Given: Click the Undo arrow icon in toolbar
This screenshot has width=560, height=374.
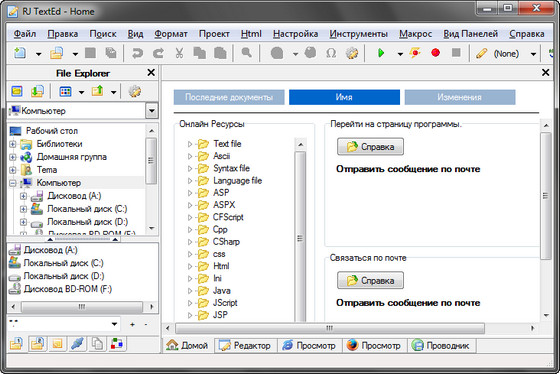Looking at the screenshot, I should (x=137, y=53).
